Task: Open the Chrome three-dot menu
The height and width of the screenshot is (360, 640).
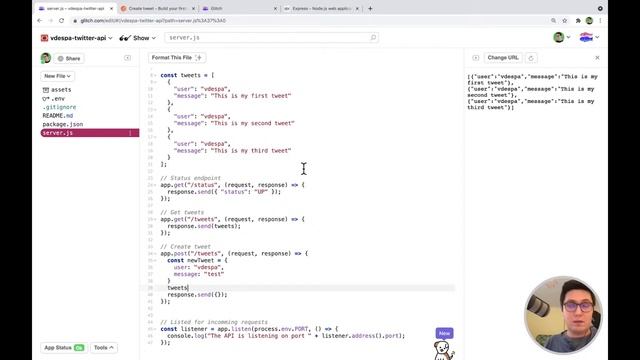Action: pos(600,20)
